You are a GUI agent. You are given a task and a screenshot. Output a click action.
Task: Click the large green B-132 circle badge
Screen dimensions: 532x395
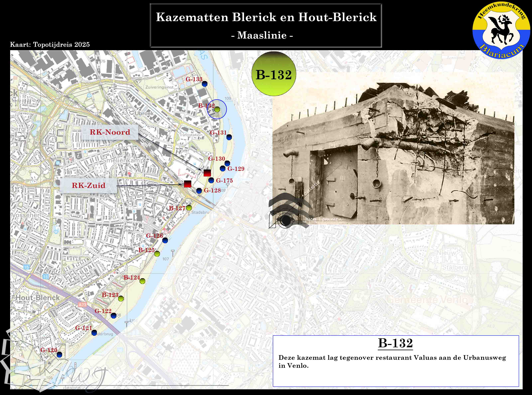point(274,74)
